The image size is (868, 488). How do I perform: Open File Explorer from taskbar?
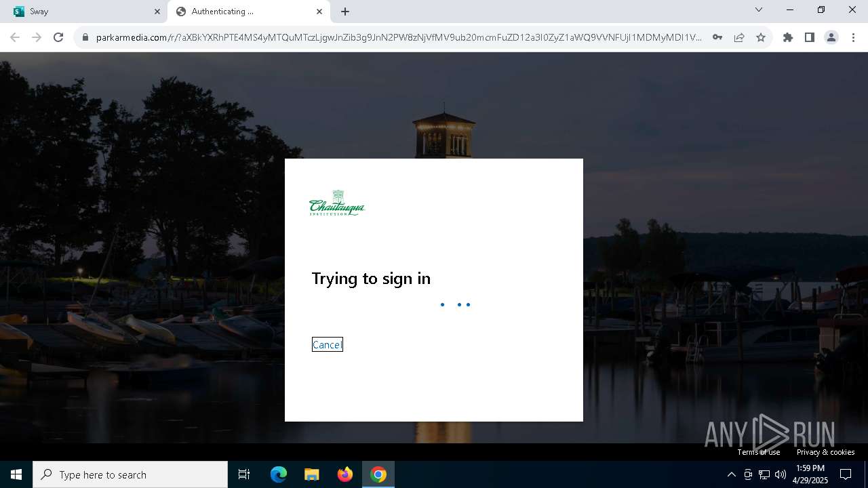point(312,474)
